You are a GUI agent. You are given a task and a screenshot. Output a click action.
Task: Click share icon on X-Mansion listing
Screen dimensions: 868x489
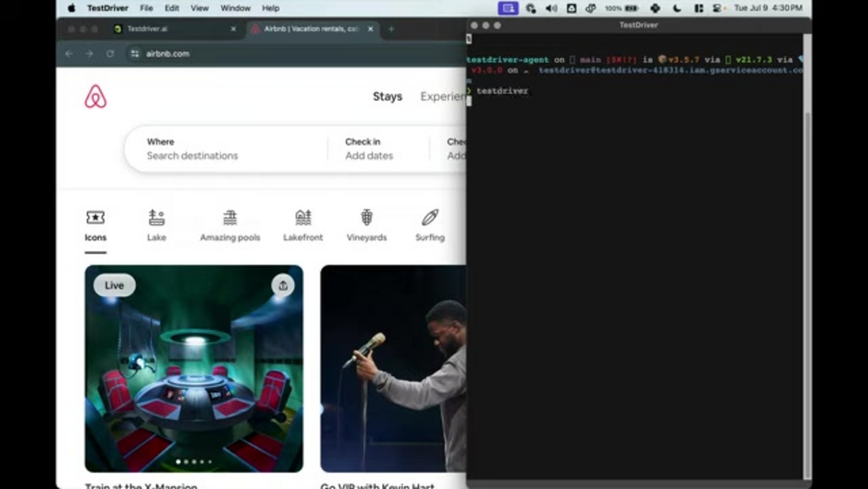(283, 286)
